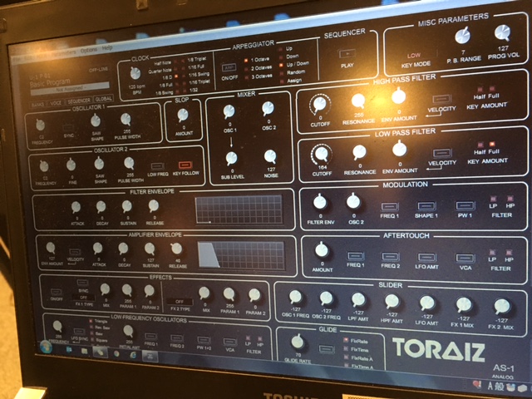Image resolution: width=532 pixels, height=399 pixels.
Task: Click the P.B. RANGE knob
Action: (462, 36)
